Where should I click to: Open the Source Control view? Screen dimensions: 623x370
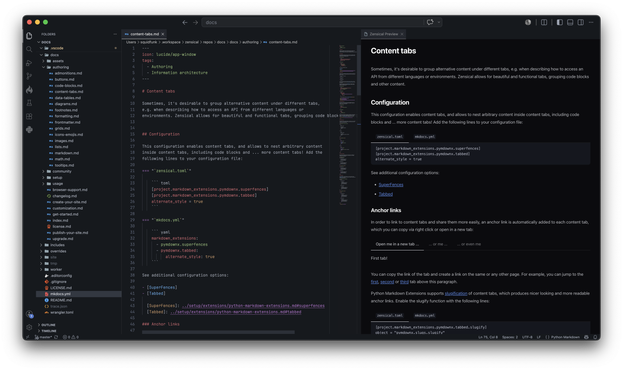click(29, 76)
